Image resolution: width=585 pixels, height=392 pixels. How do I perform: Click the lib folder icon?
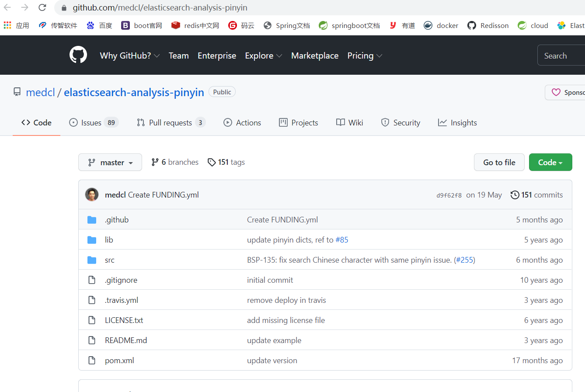pos(92,239)
